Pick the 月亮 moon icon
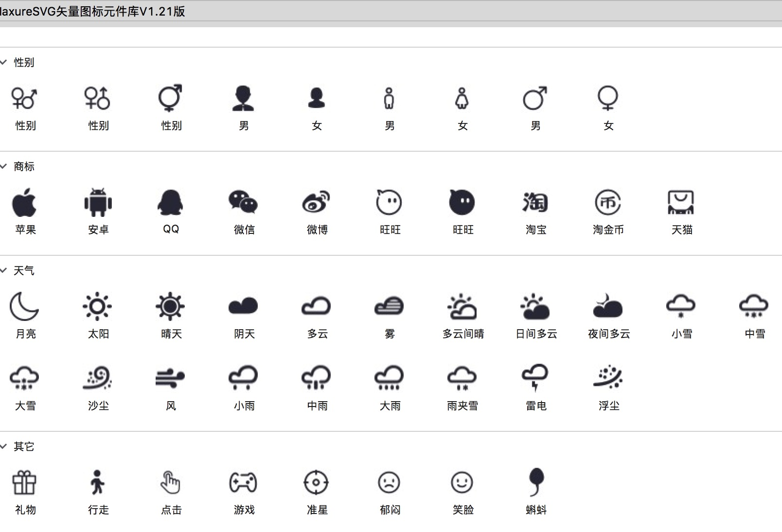Viewport: 782px width, 532px height. [24, 306]
